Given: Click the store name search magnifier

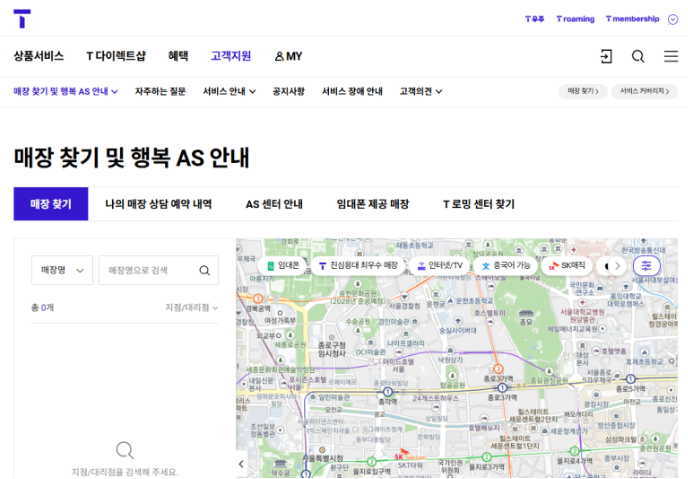Looking at the screenshot, I should (x=204, y=270).
